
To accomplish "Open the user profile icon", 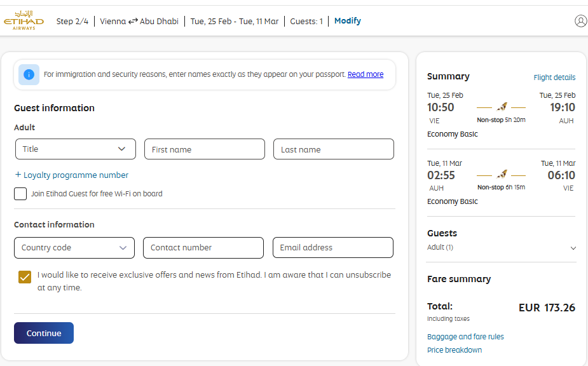I will tap(580, 21).
